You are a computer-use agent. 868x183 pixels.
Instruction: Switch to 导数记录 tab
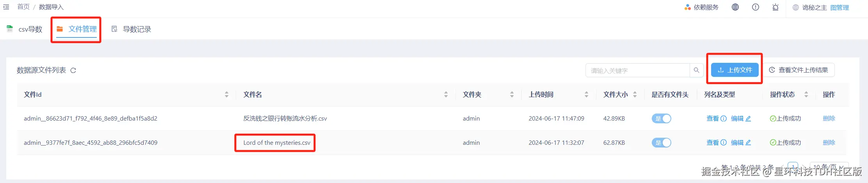pyautogui.click(x=132, y=29)
